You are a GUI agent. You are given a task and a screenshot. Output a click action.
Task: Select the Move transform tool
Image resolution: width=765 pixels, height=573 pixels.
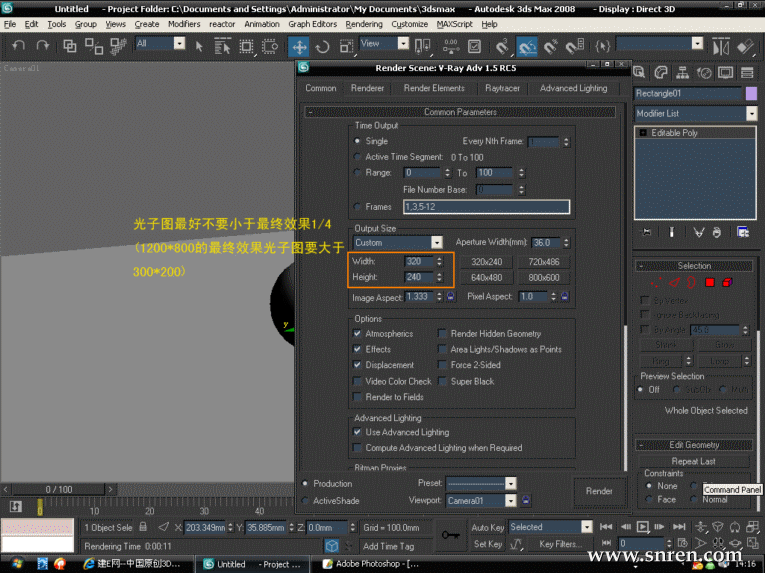(x=299, y=46)
